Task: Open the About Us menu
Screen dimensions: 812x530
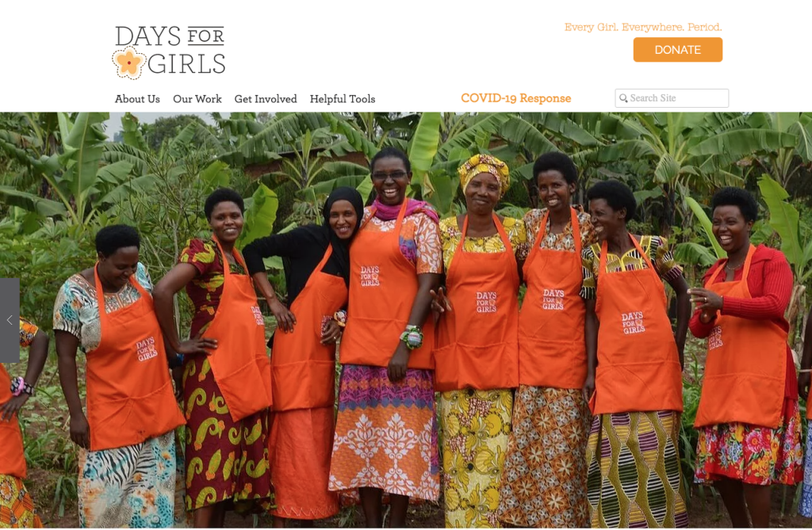Action: pyautogui.click(x=137, y=99)
